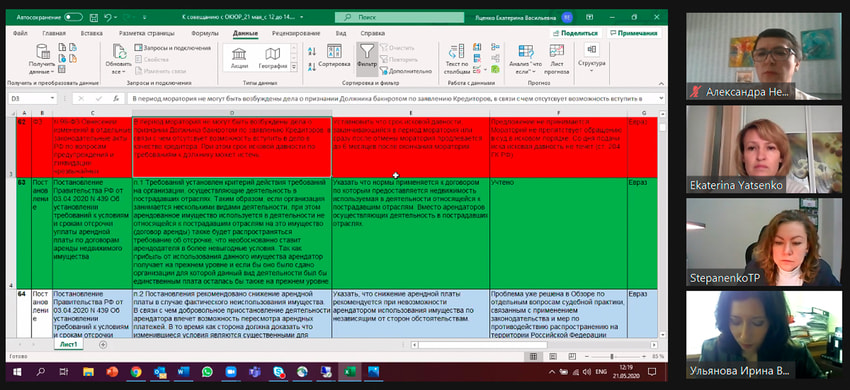850x390 pixels.
Task: Open Текст по столбцам tool
Action: (456, 59)
